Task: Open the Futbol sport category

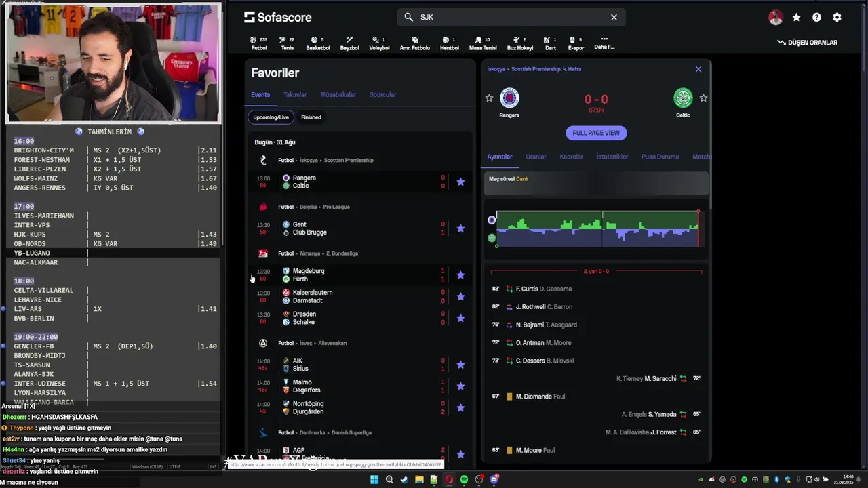Action: click(258, 43)
